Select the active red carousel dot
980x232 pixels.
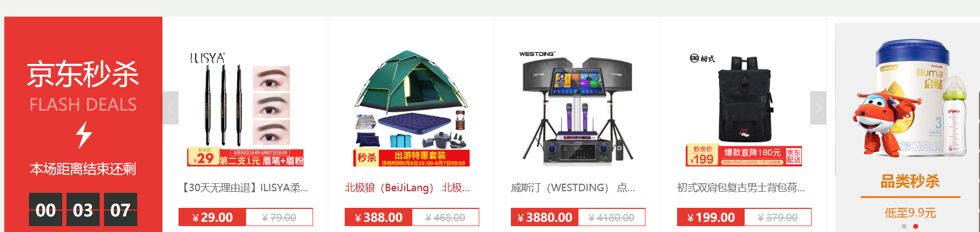[916, 226]
